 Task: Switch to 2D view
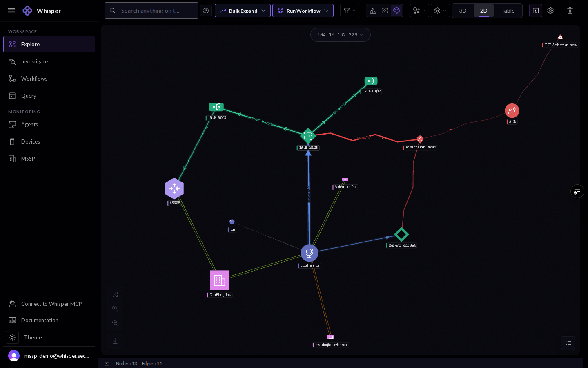tap(484, 11)
